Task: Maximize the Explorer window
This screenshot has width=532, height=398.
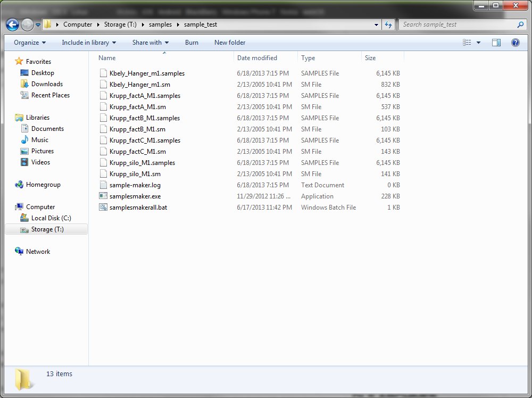Action: point(496,5)
